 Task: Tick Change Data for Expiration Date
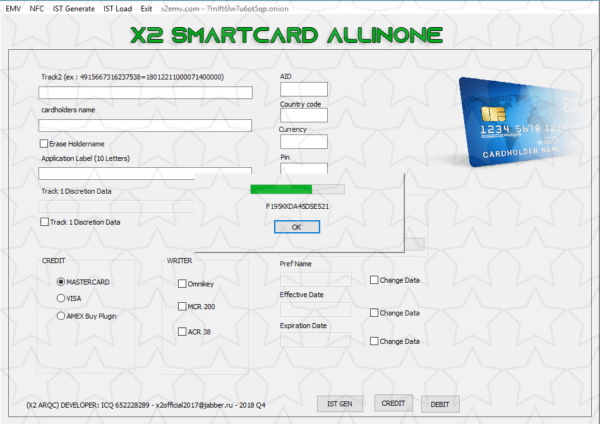[x=374, y=341]
